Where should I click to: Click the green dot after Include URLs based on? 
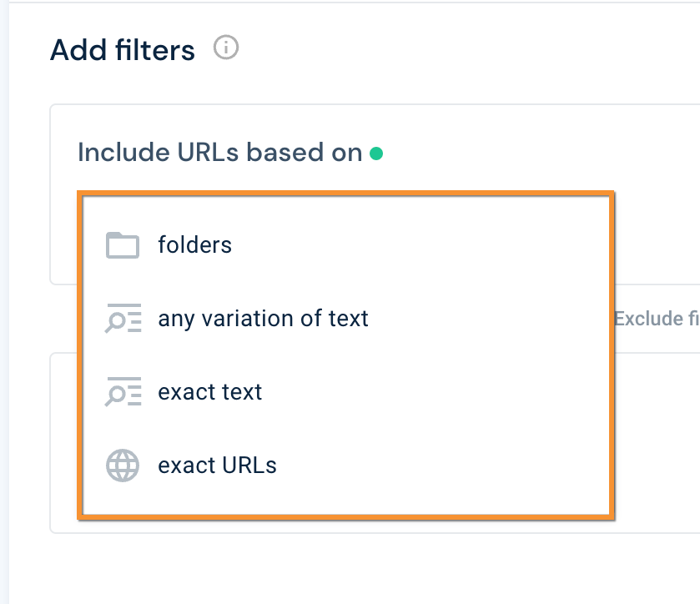[x=376, y=154]
